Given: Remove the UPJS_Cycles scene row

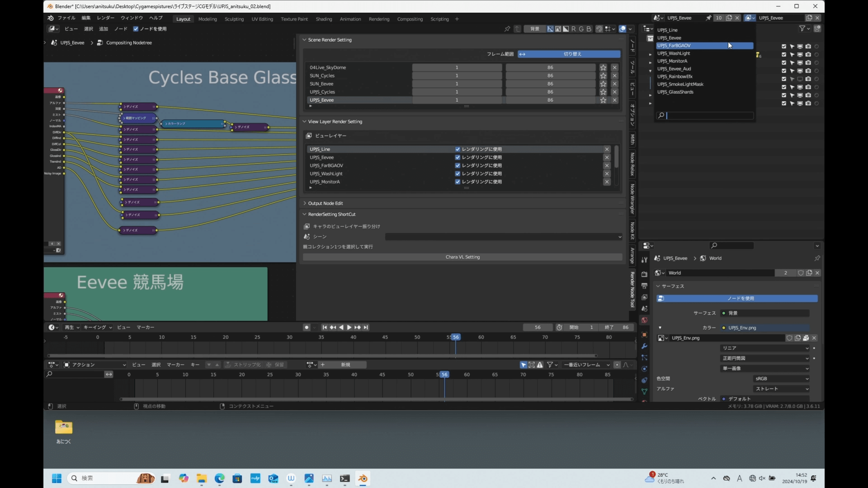Looking at the screenshot, I should tap(614, 92).
